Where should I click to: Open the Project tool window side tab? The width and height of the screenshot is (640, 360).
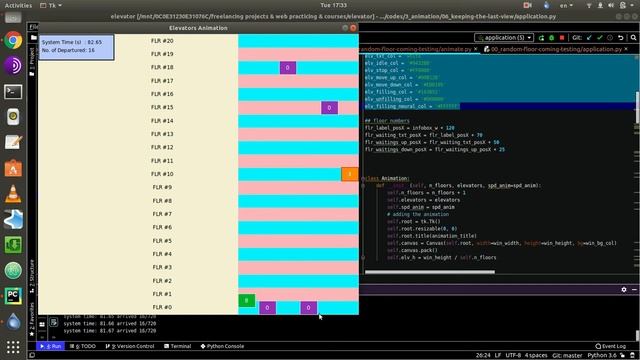click(x=32, y=61)
